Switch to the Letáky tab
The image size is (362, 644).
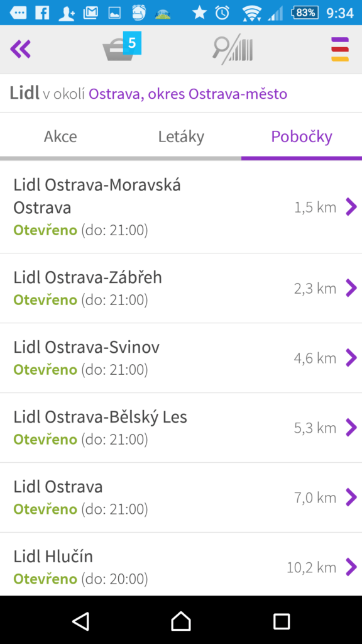(x=181, y=136)
